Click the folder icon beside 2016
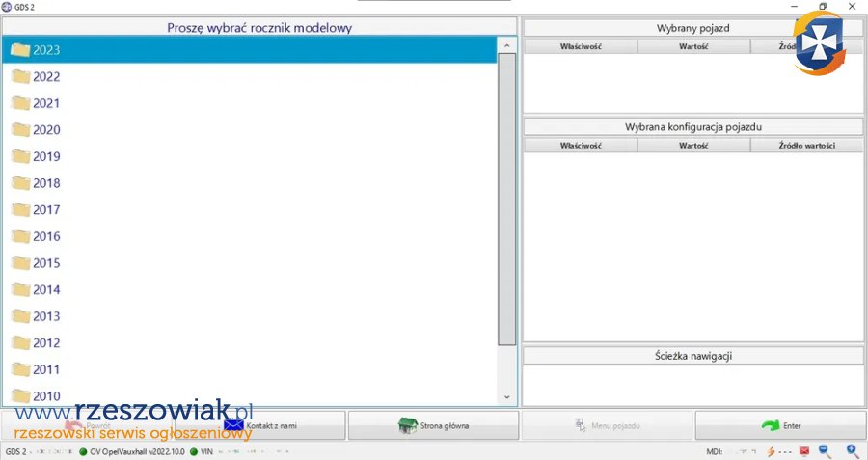Screen dimensions: 868x460 click(20, 236)
